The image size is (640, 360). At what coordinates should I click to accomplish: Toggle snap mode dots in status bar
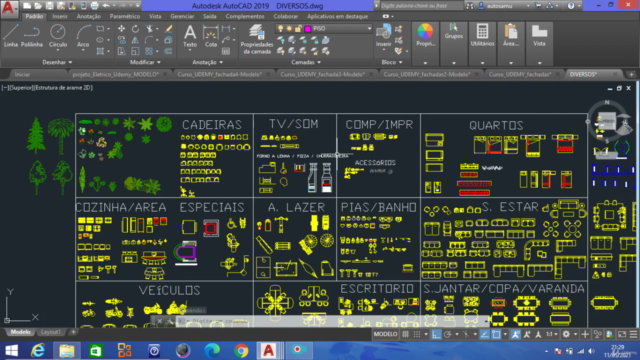(x=417, y=334)
